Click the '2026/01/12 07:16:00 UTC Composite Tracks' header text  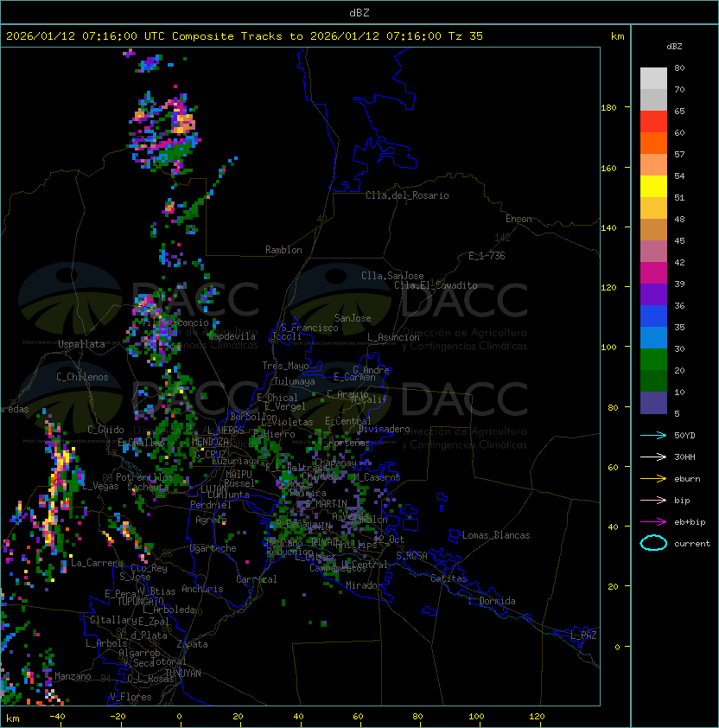pyautogui.click(x=144, y=36)
